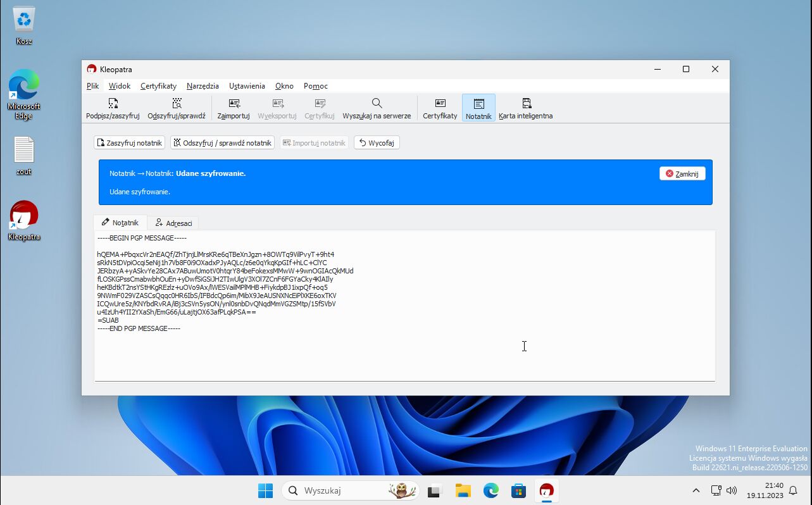Image resolution: width=812 pixels, height=505 pixels.
Task: Open Karta inteligentna view
Action: tap(525, 108)
